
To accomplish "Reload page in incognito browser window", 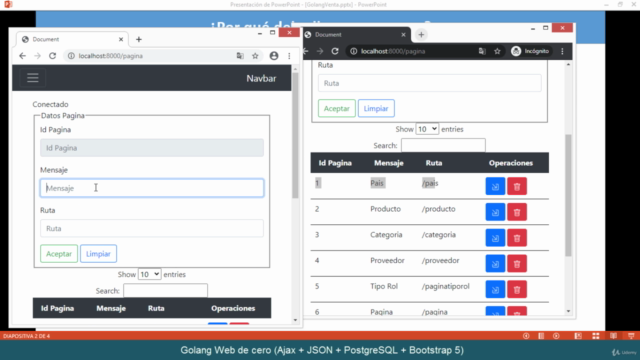I will click(x=335, y=51).
